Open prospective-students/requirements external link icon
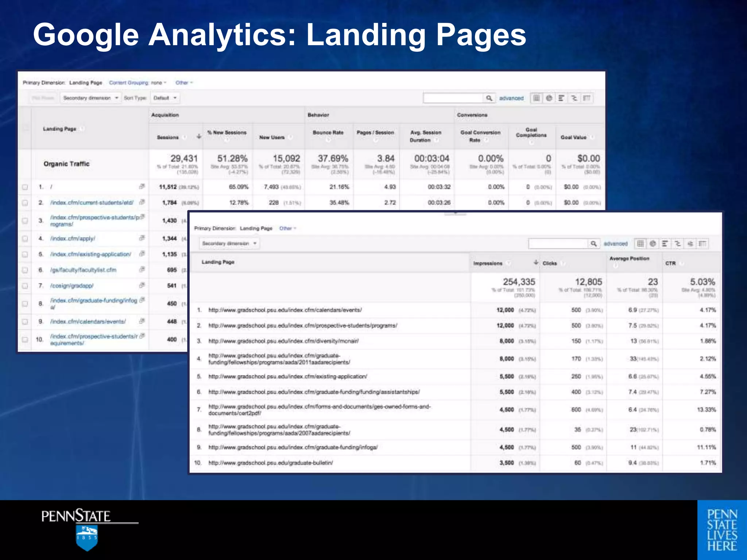The height and width of the screenshot is (560, 747). point(143,335)
